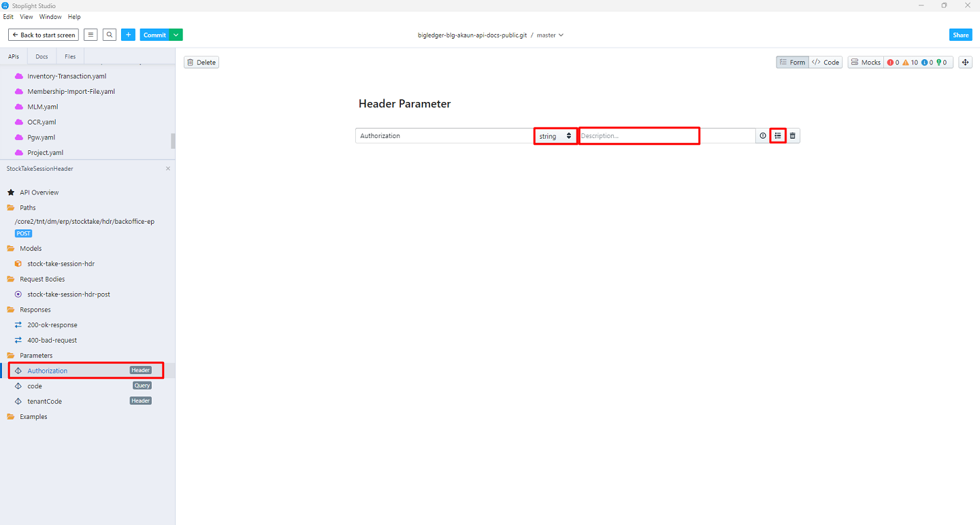Screen dimensions: 980x525
Task: Open search with the magnifier icon
Action: (110, 35)
